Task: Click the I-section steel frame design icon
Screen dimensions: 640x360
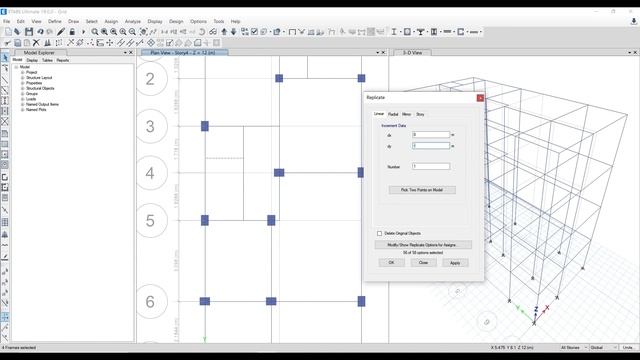Action: [394, 32]
